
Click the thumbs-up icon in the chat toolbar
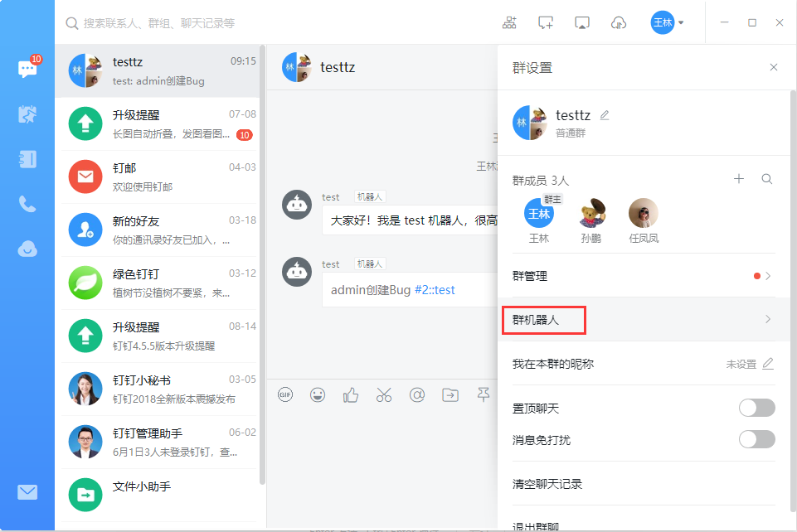(x=351, y=394)
